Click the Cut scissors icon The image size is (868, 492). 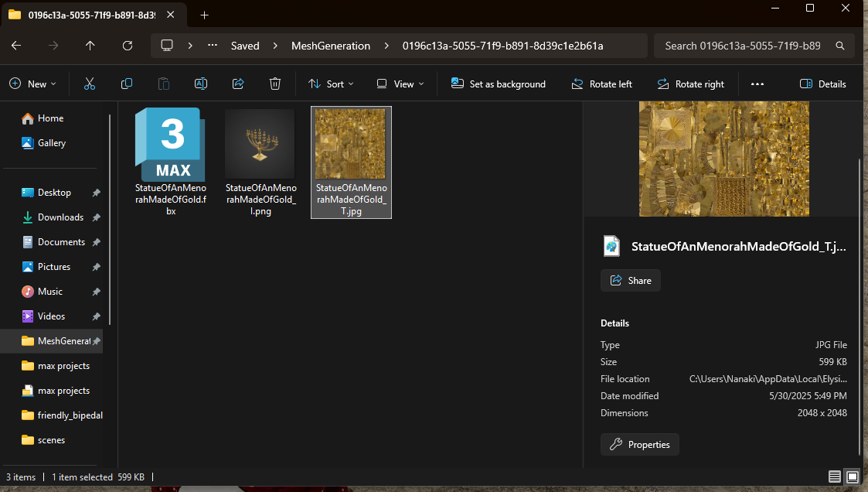pyautogui.click(x=90, y=84)
